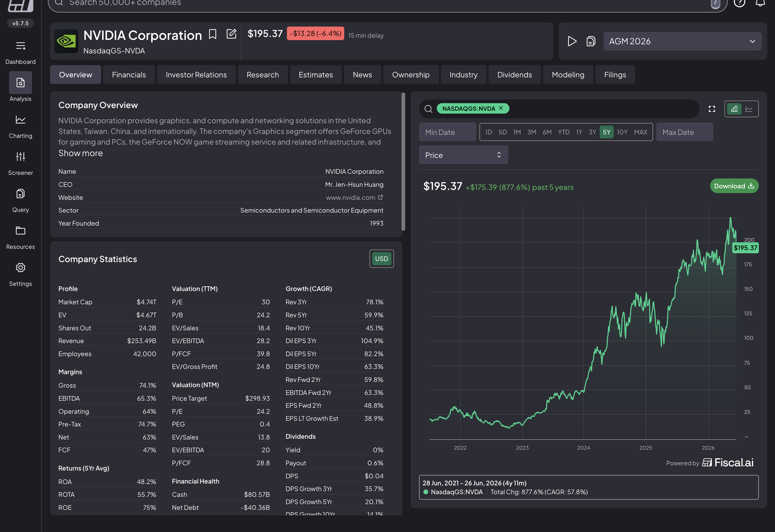
Task: Select the 1M time range
Action: pyautogui.click(x=517, y=132)
